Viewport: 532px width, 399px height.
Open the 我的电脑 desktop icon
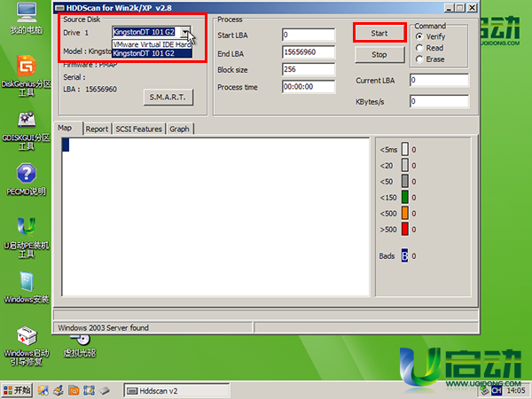pyautogui.click(x=27, y=18)
